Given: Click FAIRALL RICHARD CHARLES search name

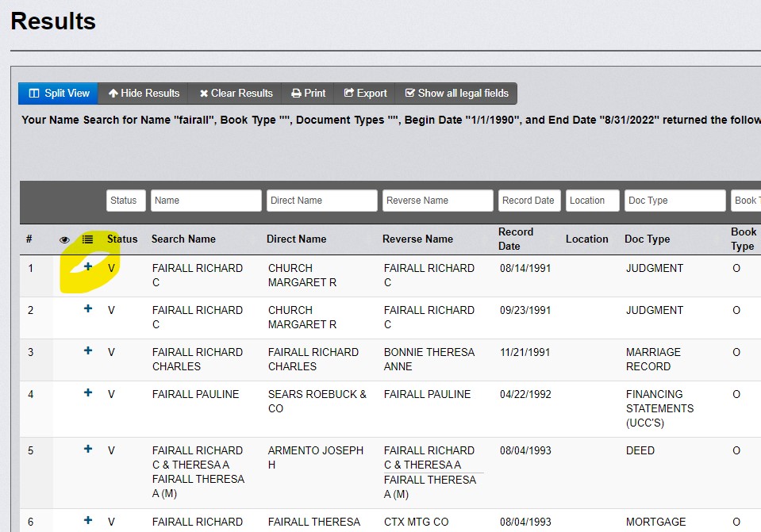Looking at the screenshot, I should tap(198, 359).
